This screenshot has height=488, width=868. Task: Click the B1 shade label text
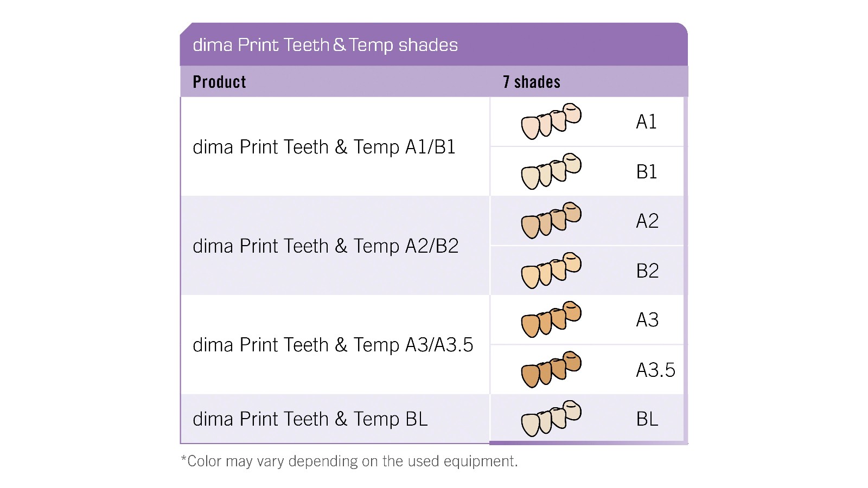(646, 172)
